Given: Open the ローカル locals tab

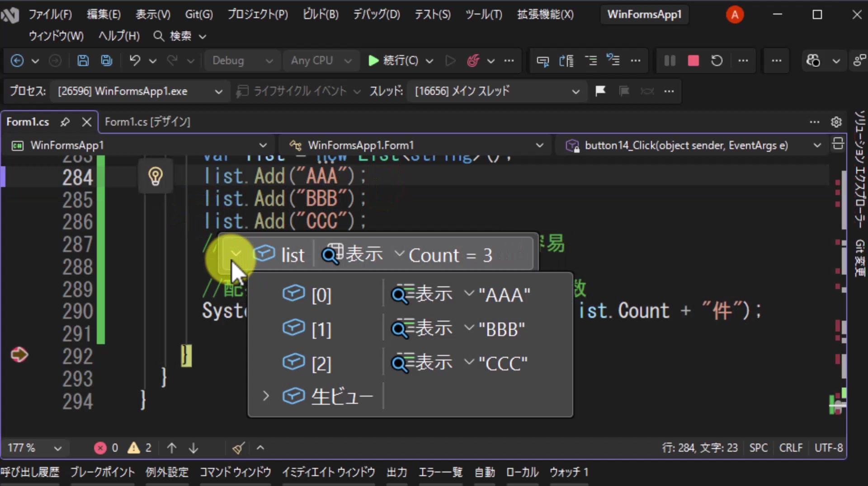Looking at the screenshot, I should point(522,472).
